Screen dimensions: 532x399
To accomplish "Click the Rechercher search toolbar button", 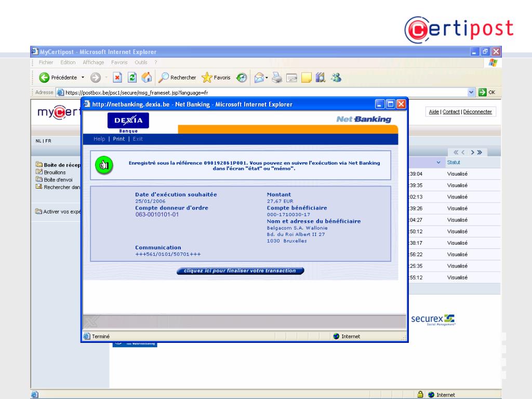I will coord(178,78).
